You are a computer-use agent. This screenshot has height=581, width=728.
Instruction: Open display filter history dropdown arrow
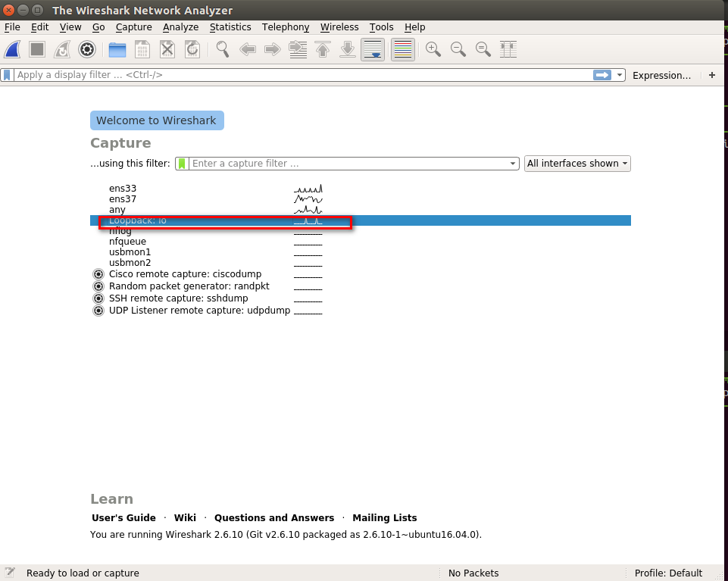[620, 75]
